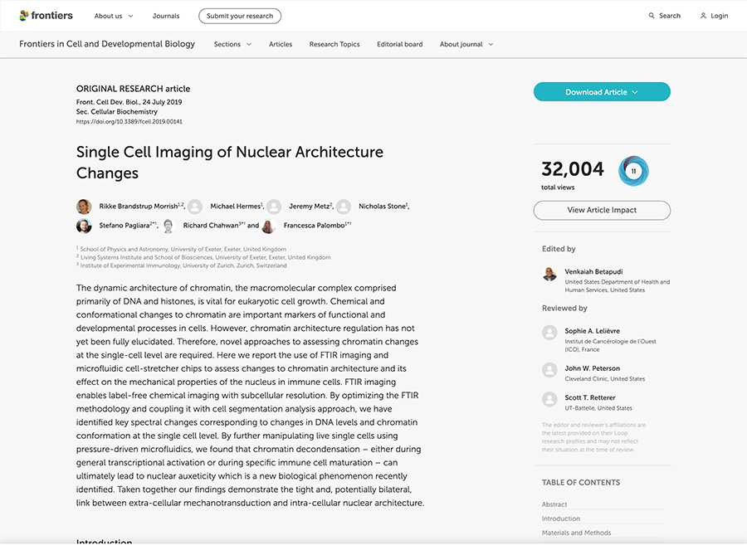The height and width of the screenshot is (560, 747).
Task: Click Sec. Cellular Biochemistry text
Action: pyautogui.click(x=117, y=111)
